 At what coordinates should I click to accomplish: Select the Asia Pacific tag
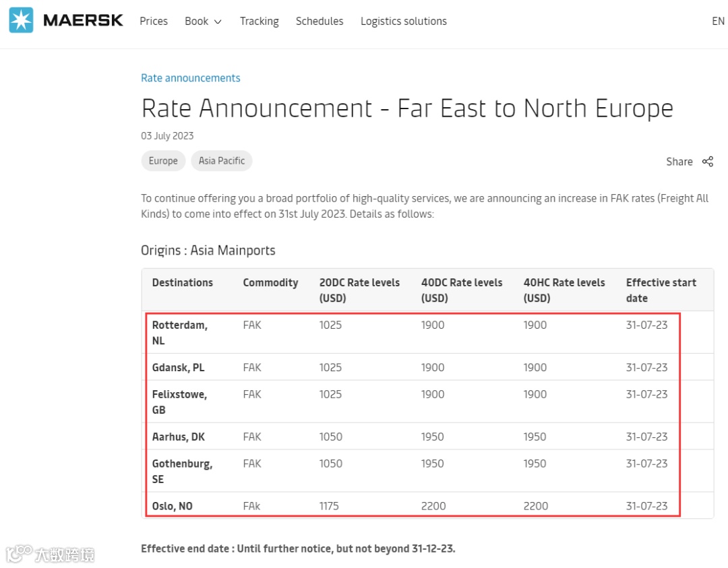click(x=222, y=160)
